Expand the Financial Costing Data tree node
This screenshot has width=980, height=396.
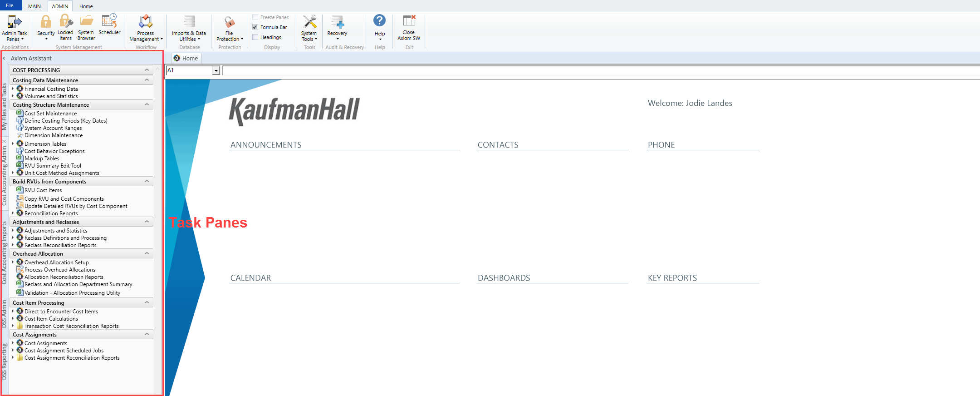(x=13, y=89)
